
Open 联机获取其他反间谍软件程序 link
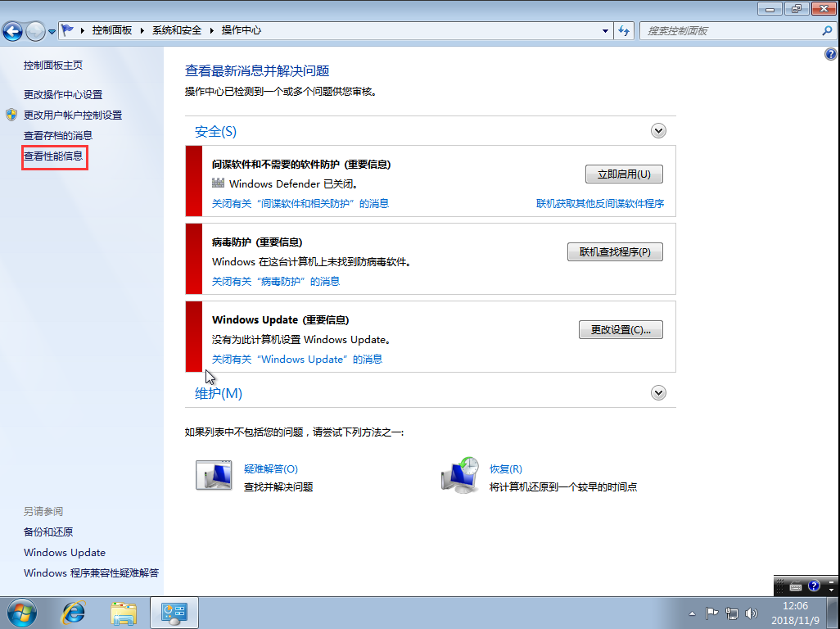click(600, 204)
